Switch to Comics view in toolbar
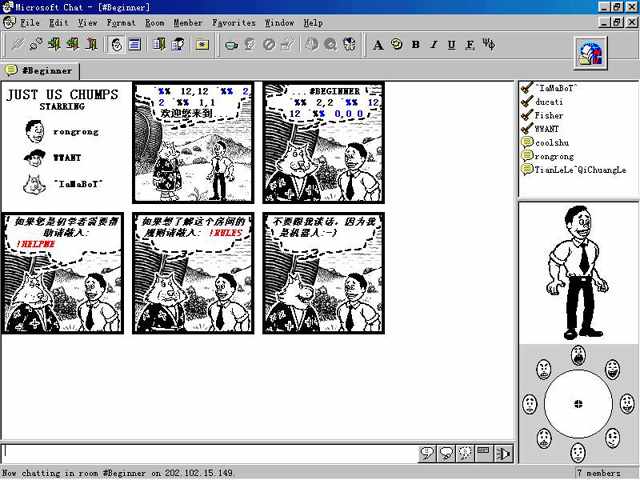 pyautogui.click(x=117, y=44)
